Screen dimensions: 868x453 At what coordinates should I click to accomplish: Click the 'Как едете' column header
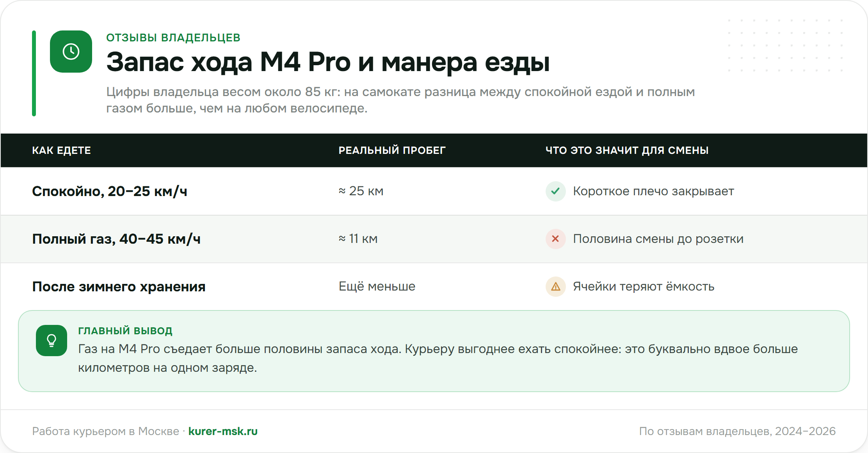click(x=61, y=150)
